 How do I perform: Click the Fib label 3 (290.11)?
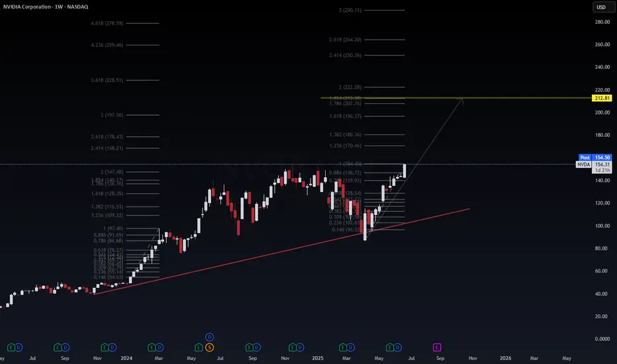(x=350, y=10)
